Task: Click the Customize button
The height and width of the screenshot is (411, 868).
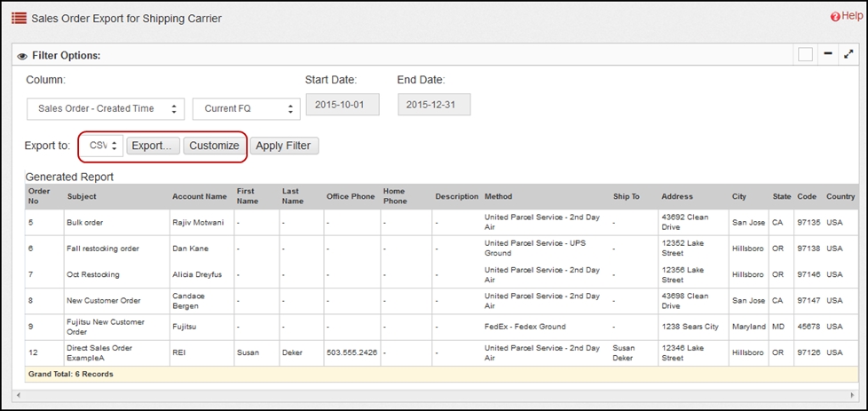Action: (x=214, y=146)
